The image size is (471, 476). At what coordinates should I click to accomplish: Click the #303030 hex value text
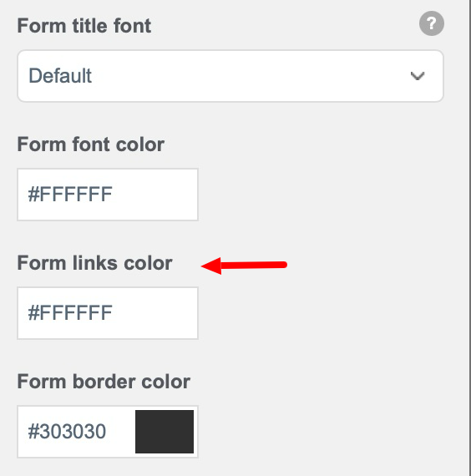[x=67, y=432]
